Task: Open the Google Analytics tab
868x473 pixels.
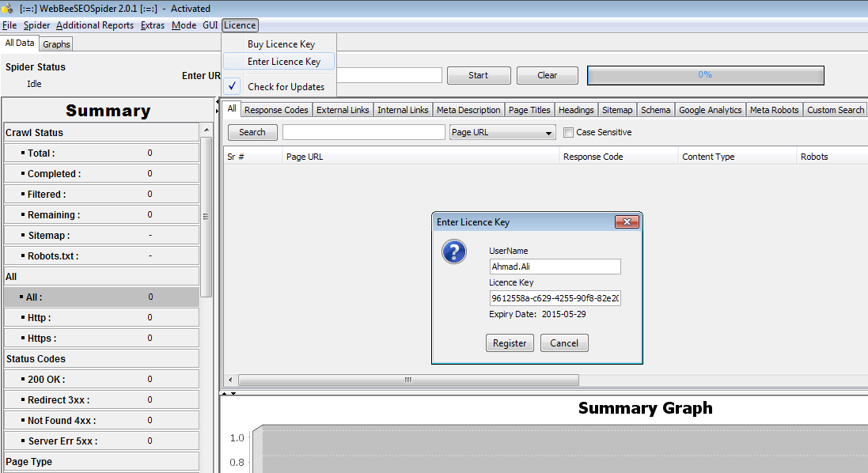Action: tap(711, 109)
